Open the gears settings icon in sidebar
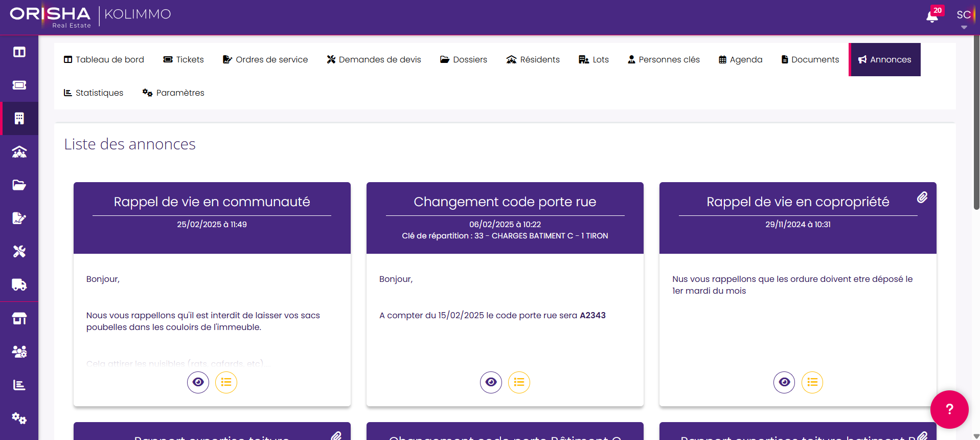 coord(19,419)
